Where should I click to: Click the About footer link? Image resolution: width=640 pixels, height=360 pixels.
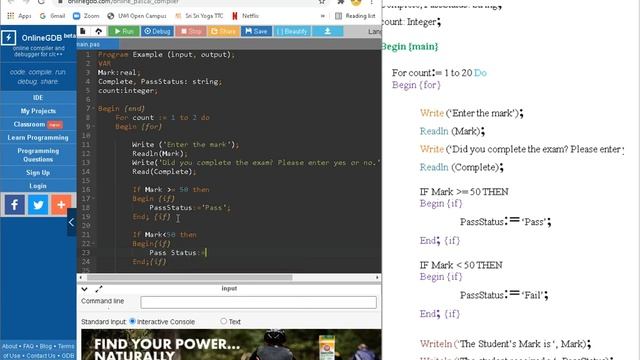[10, 346]
